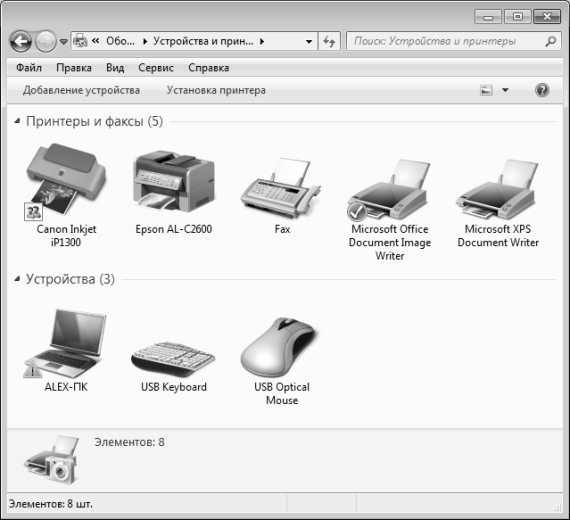Image resolution: width=570 pixels, height=520 pixels.
Task: Go back with the Back arrow
Action: tap(21, 41)
